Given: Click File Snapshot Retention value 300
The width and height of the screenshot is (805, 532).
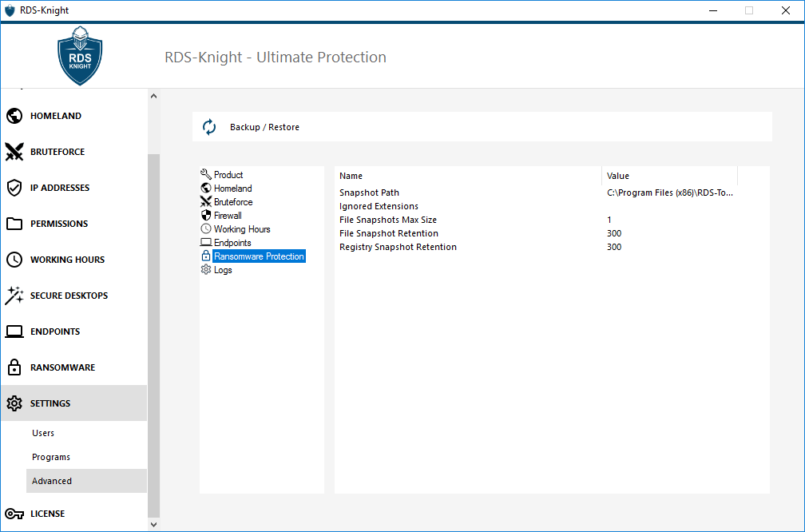Looking at the screenshot, I should (614, 233).
